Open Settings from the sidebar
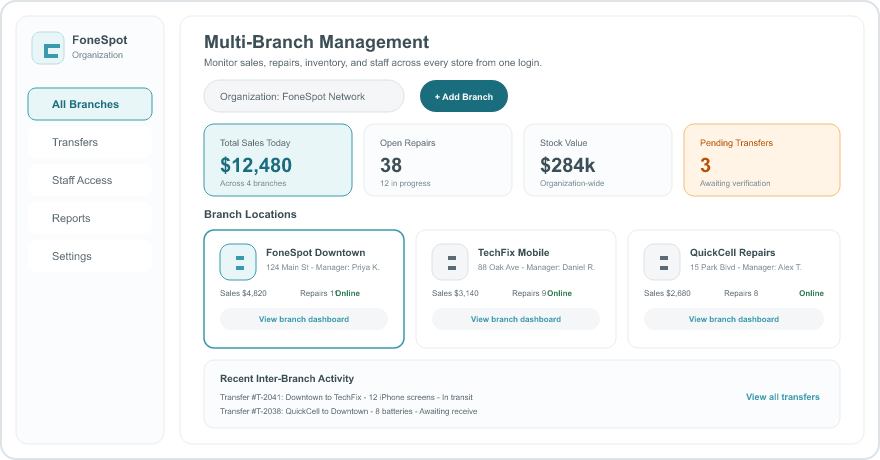 coord(90,256)
